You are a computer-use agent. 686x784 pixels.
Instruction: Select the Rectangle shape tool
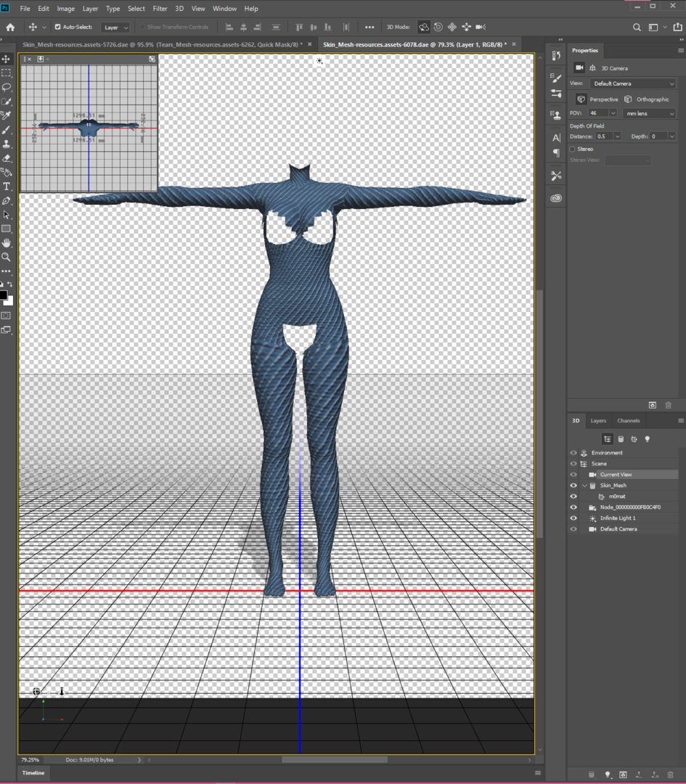tap(6, 229)
